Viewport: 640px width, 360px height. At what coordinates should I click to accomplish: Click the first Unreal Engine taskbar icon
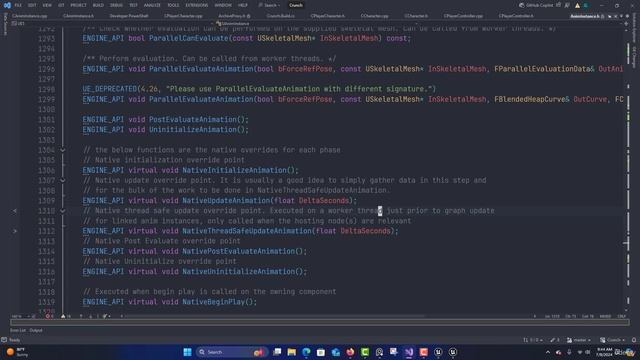(x=438, y=352)
